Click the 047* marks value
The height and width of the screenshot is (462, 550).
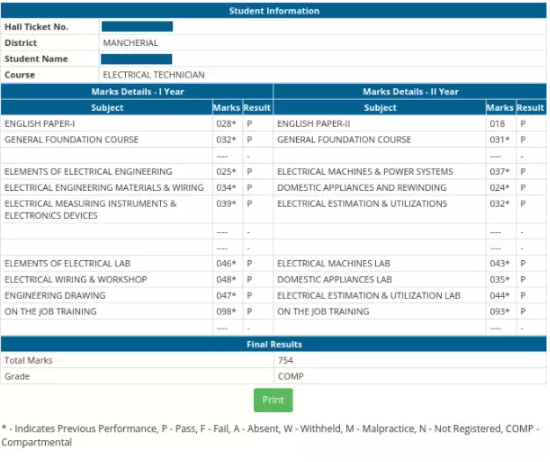point(226,296)
